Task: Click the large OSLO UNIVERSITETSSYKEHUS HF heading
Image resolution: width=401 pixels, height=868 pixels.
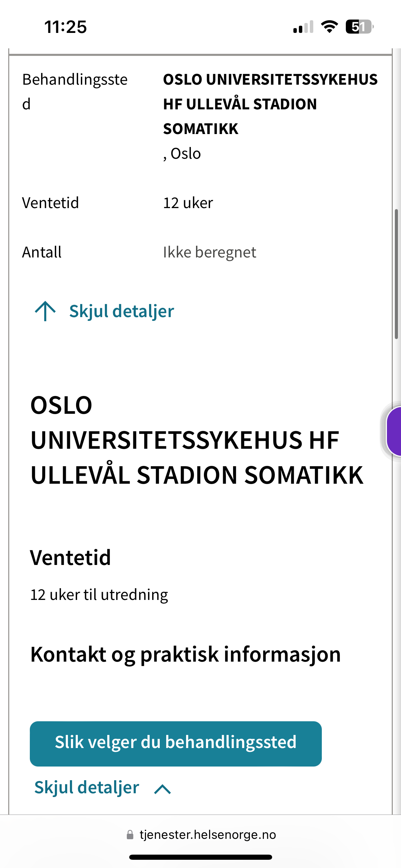Action: (197, 440)
